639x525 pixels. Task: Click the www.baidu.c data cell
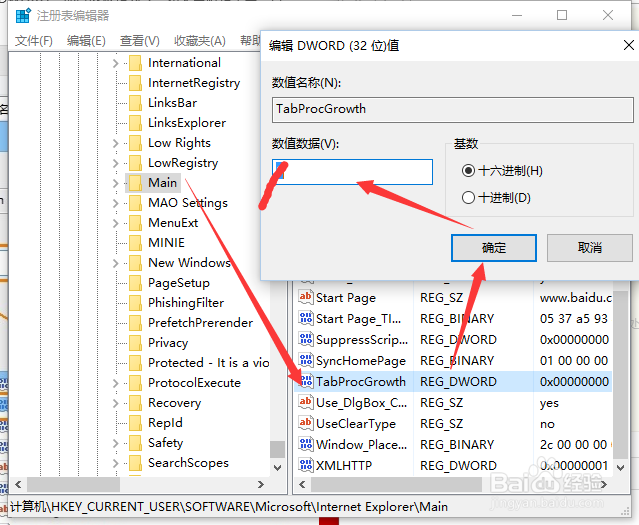pyautogui.click(x=576, y=298)
